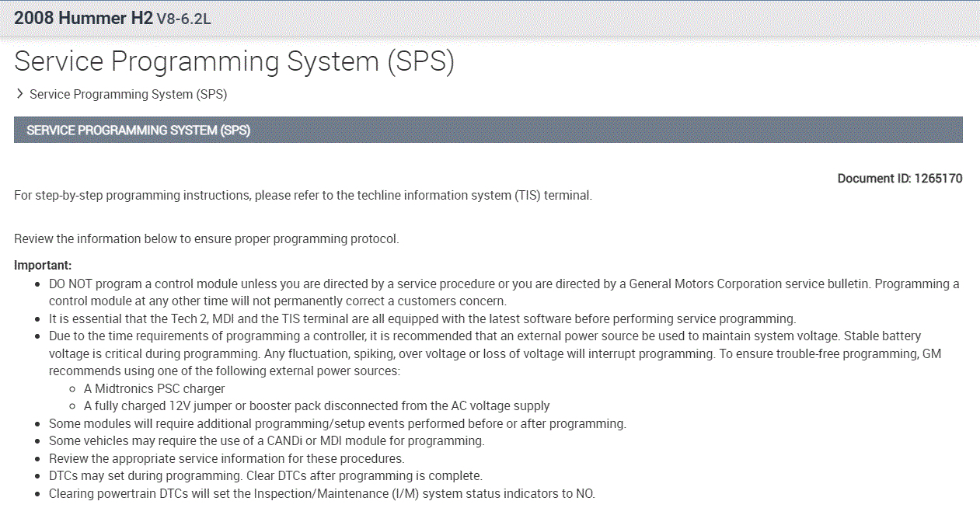Select the 'DTCs may set during programming' bullet

(x=266, y=475)
